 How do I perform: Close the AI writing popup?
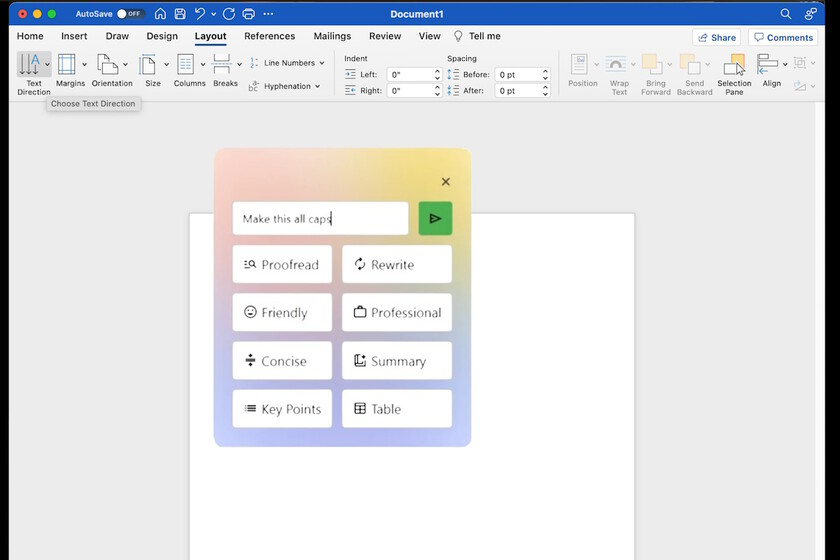coord(445,182)
